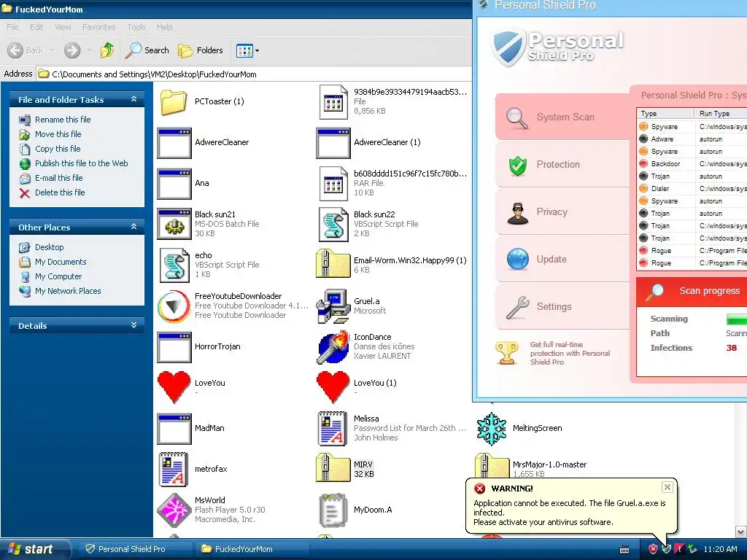Select the MadMan application icon
The width and height of the screenshot is (747, 560).
coord(174,429)
